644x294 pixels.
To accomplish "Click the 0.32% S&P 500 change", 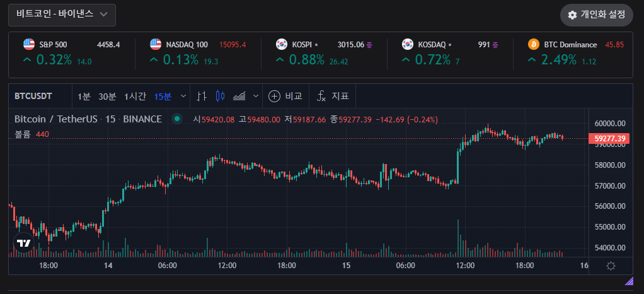I will click(x=54, y=60).
